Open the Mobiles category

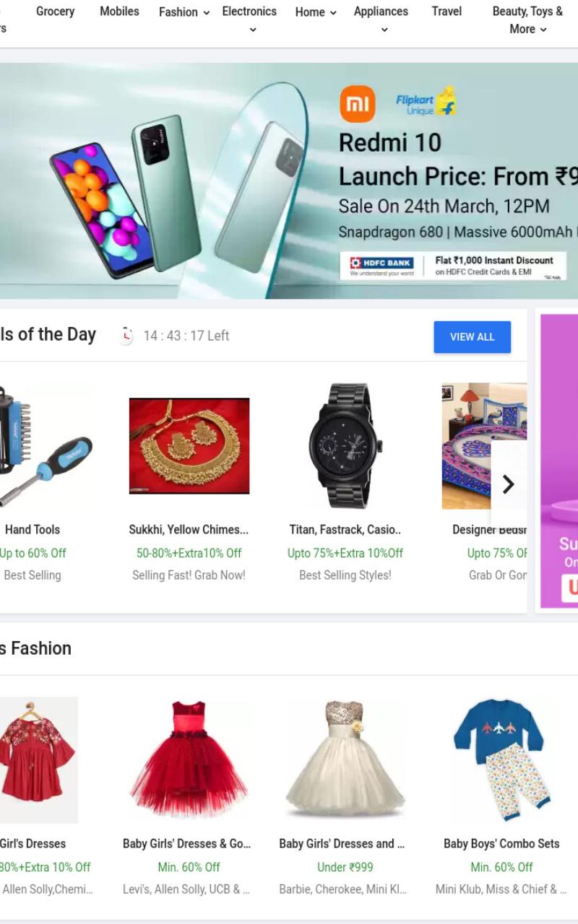coord(119,12)
